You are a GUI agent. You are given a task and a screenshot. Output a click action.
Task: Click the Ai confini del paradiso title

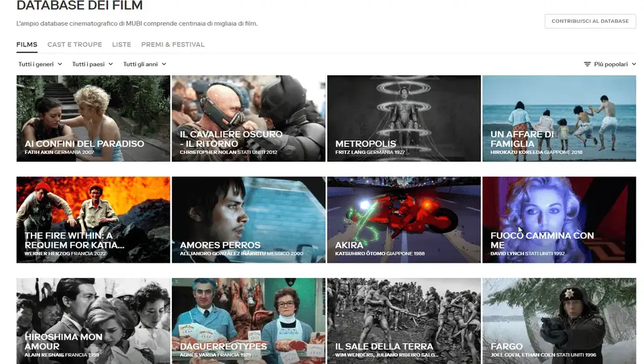85,144
